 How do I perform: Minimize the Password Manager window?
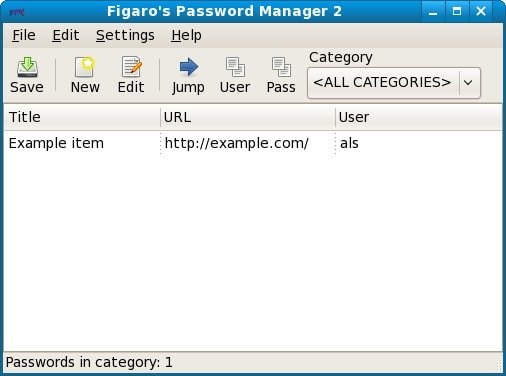[433, 12]
